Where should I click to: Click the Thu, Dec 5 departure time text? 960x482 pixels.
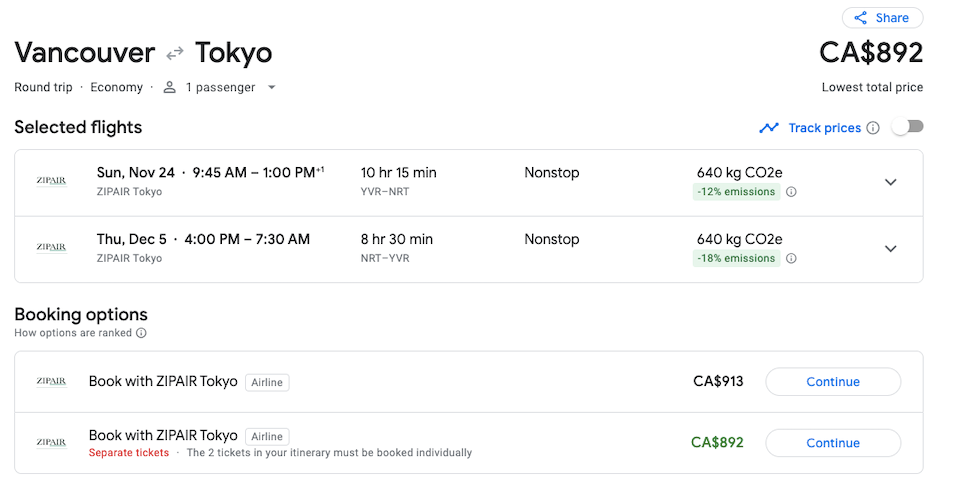pyautogui.click(x=203, y=239)
